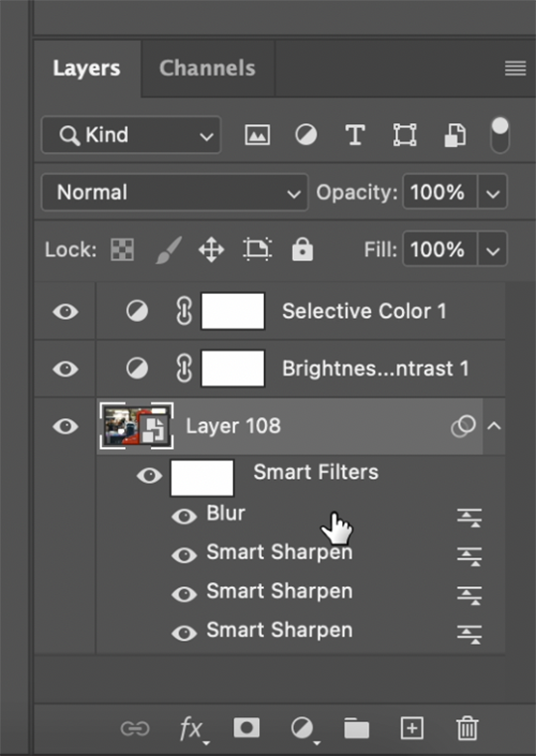
Task: Lock layer position
Action: [211, 249]
